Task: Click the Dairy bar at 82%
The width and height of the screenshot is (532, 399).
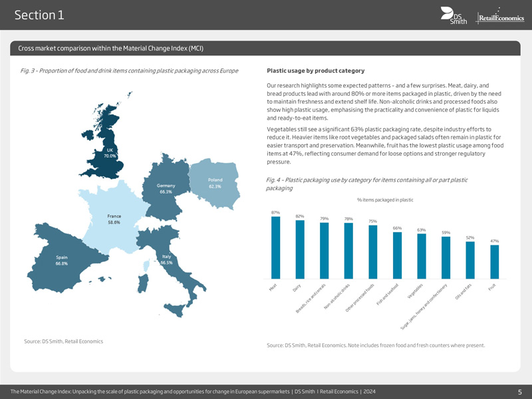Action: coord(300,249)
